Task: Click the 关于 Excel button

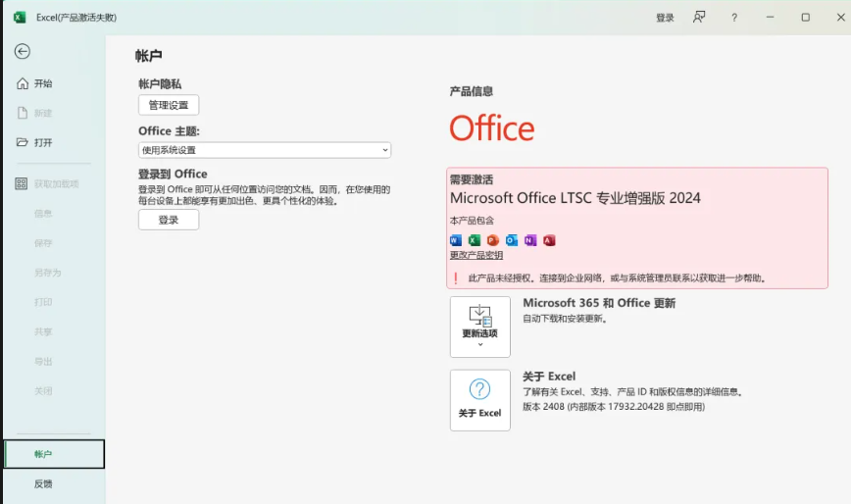Action: click(480, 400)
